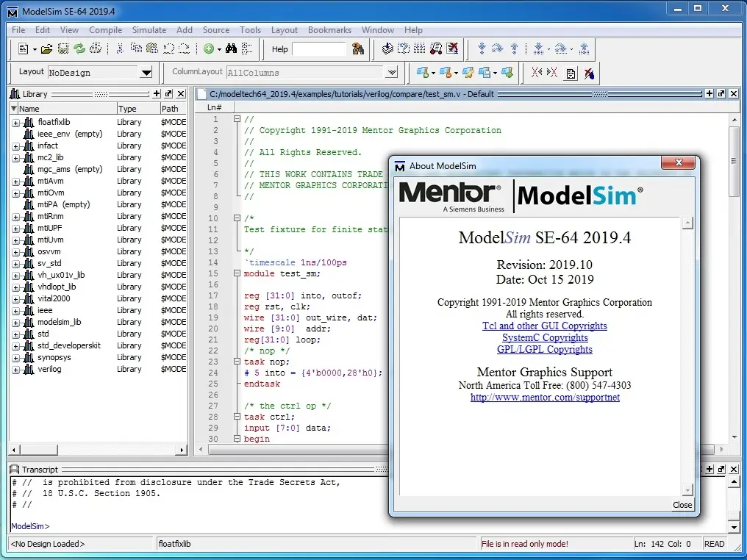Open a file with the folder icon

[47, 49]
